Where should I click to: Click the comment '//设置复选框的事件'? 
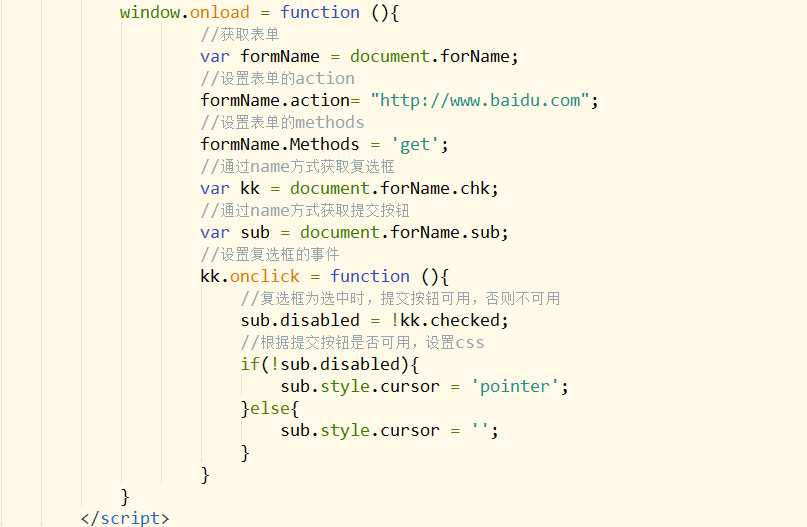[270, 254]
